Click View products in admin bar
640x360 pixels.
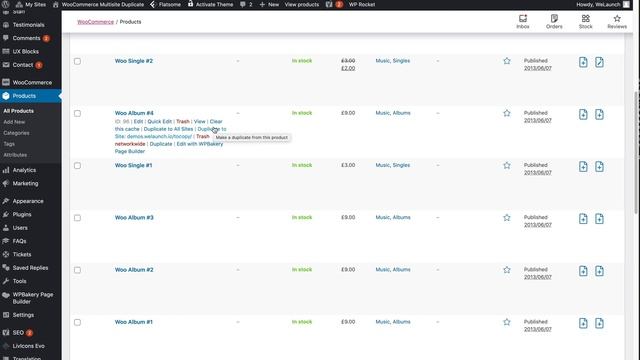tap(302, 4)
